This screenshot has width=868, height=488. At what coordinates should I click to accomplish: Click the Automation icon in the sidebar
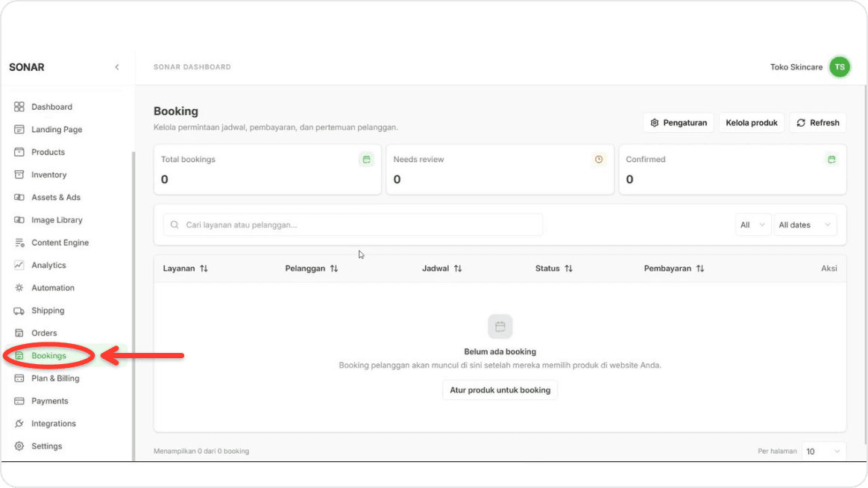click(19, 287)
